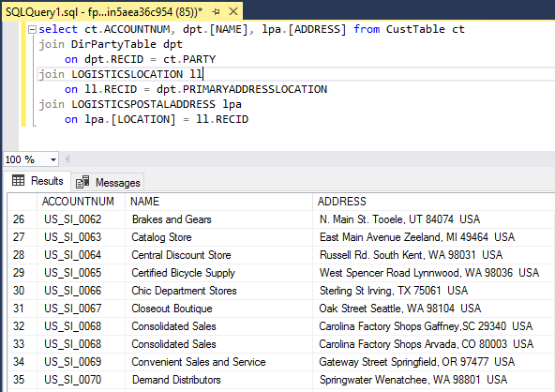Click the US_SI_0065 account cell
The height and width of the screenshot is (392, 555).
coord(81,273)
